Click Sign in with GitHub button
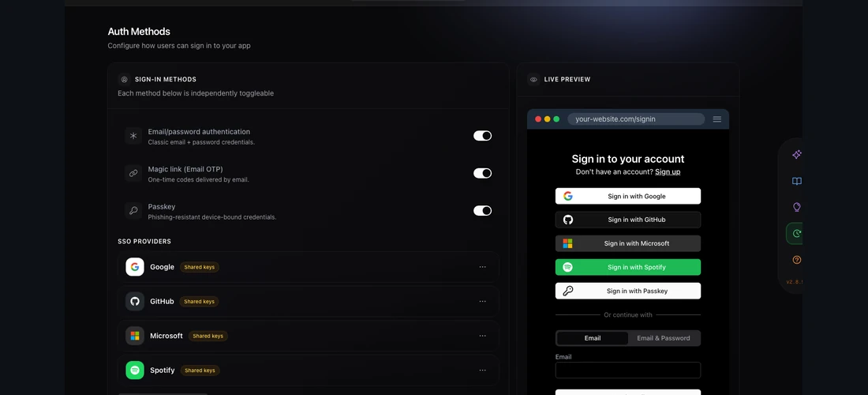 (x=628, y=220)
